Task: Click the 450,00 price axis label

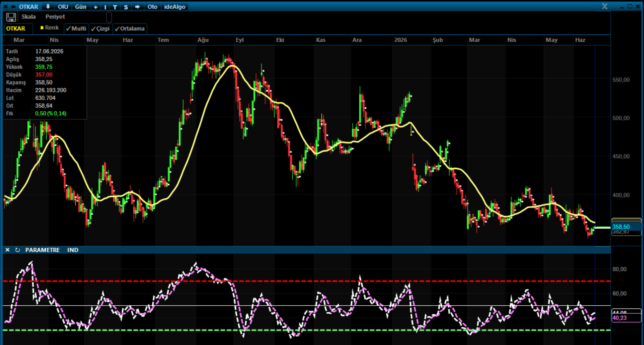Action: coord(621,156)
